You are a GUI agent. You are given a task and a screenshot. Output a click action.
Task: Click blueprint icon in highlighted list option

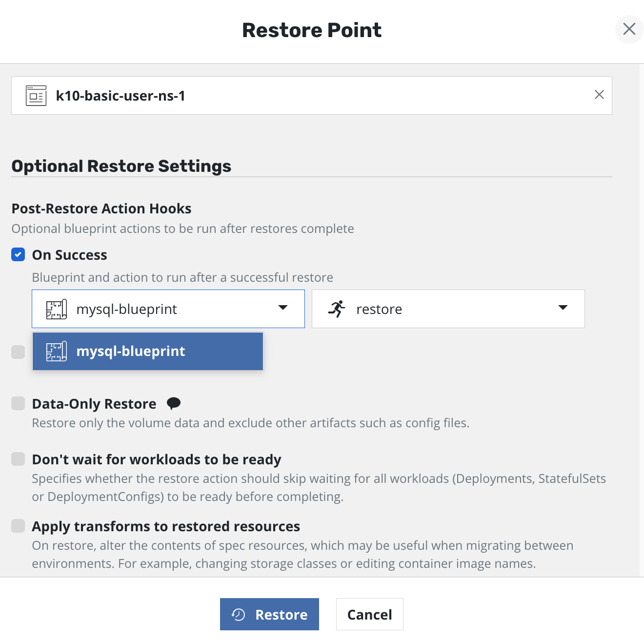point(57,352)
